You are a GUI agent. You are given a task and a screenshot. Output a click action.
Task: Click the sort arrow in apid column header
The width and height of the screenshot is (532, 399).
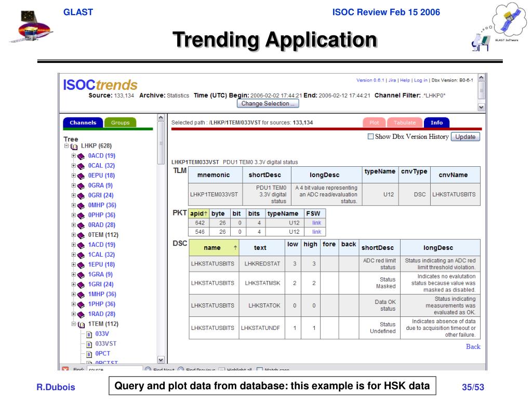[206, 213]
